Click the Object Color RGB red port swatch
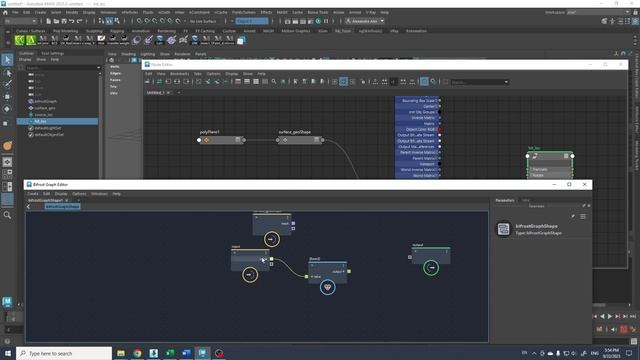The width and height of the screenshot is (640, 360). coord(440,129)
